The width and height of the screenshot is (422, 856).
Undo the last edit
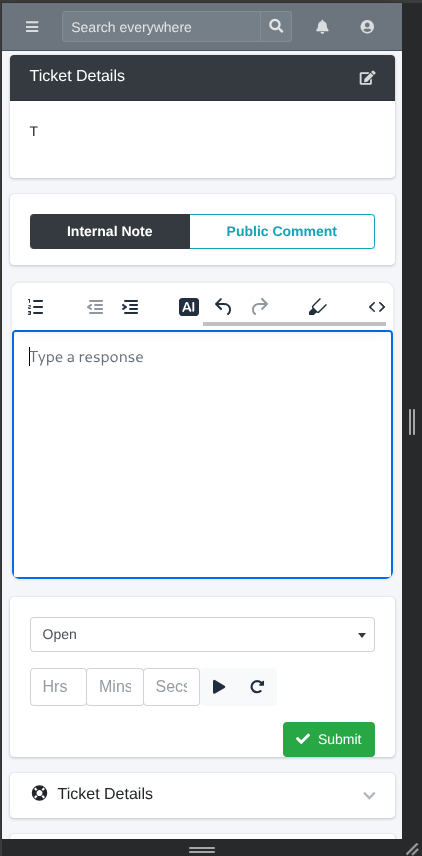pos(223,307)
